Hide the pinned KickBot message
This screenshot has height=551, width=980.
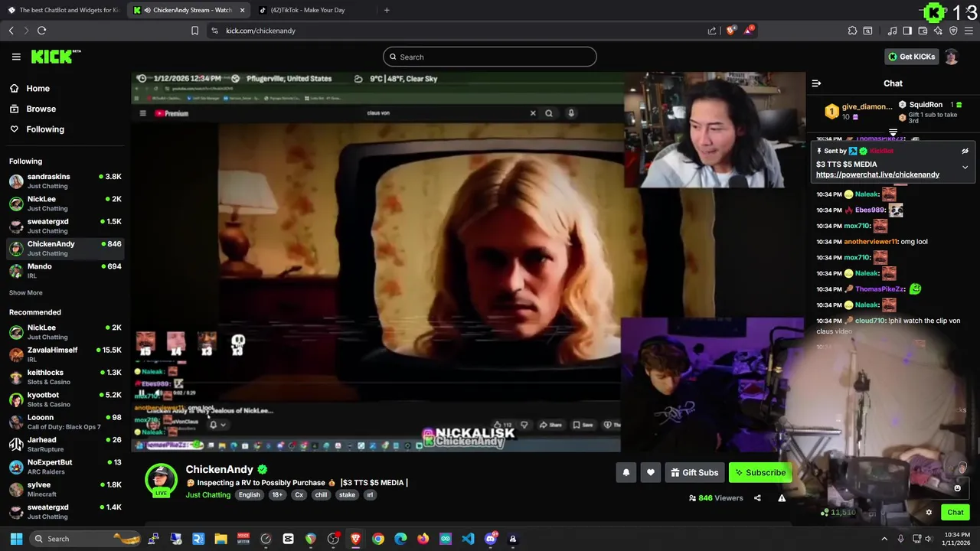coord(965,151)
